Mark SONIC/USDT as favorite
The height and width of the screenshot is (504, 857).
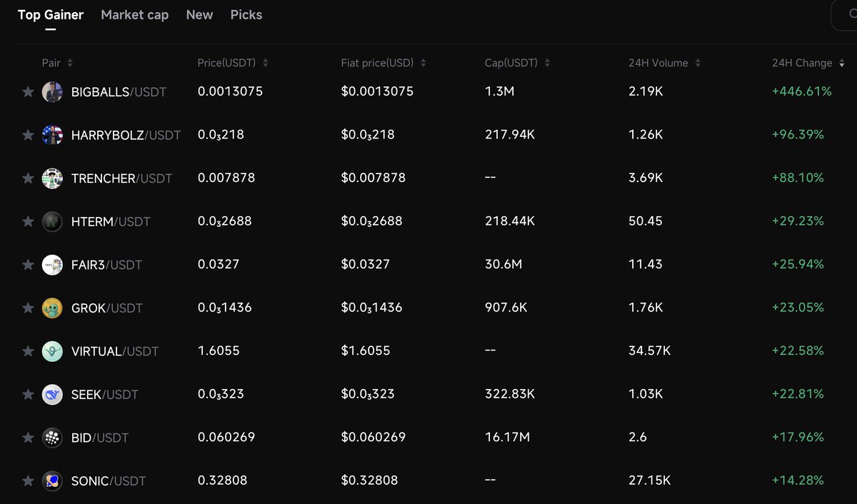[x=28, y=480]
